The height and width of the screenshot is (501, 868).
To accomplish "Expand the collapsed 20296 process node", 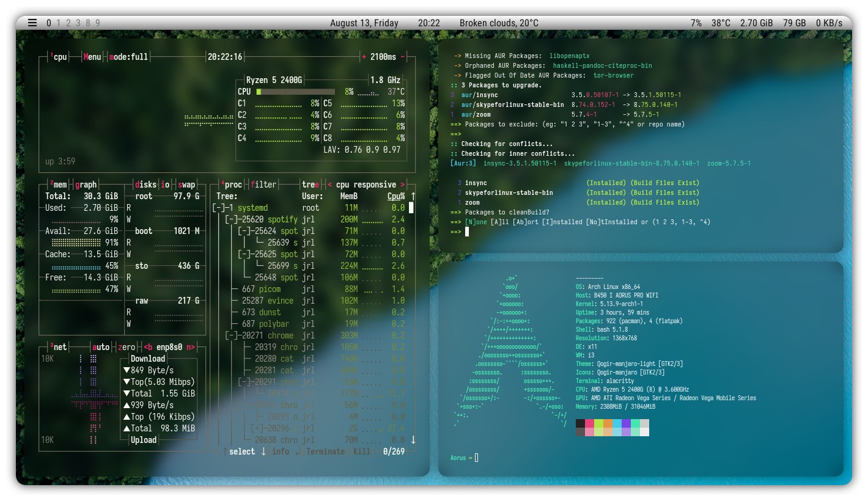I will 257,428.
